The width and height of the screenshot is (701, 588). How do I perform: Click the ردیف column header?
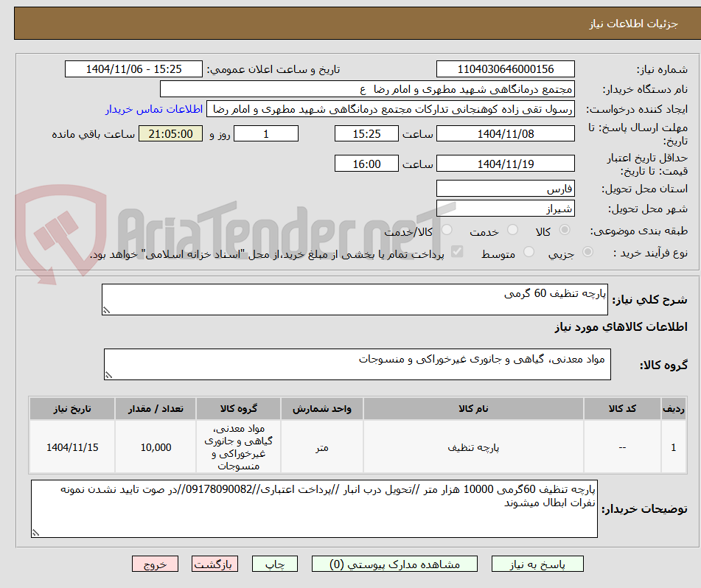click(673, 409)
